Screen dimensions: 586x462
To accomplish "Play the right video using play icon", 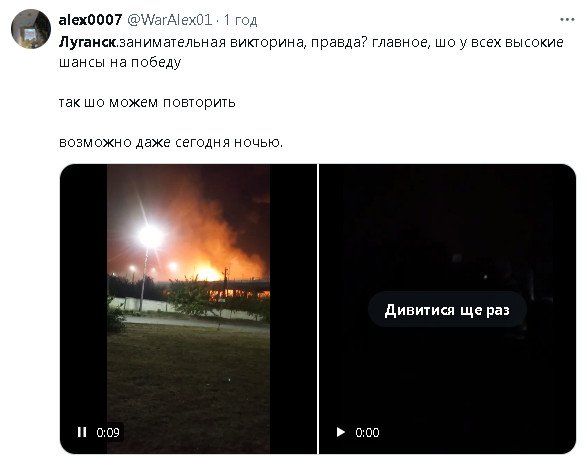I will tap(340, 432).
